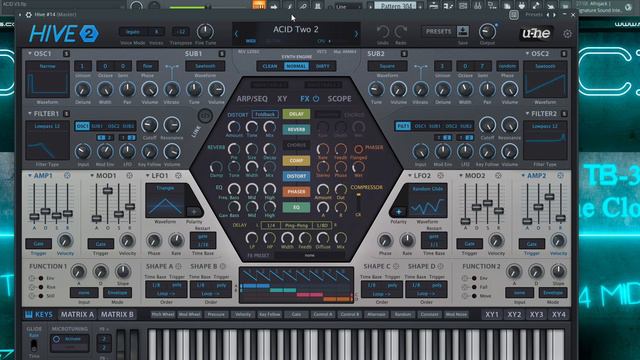
Task: Select DIRTY synth engine
Action: [x=323, y=66]
